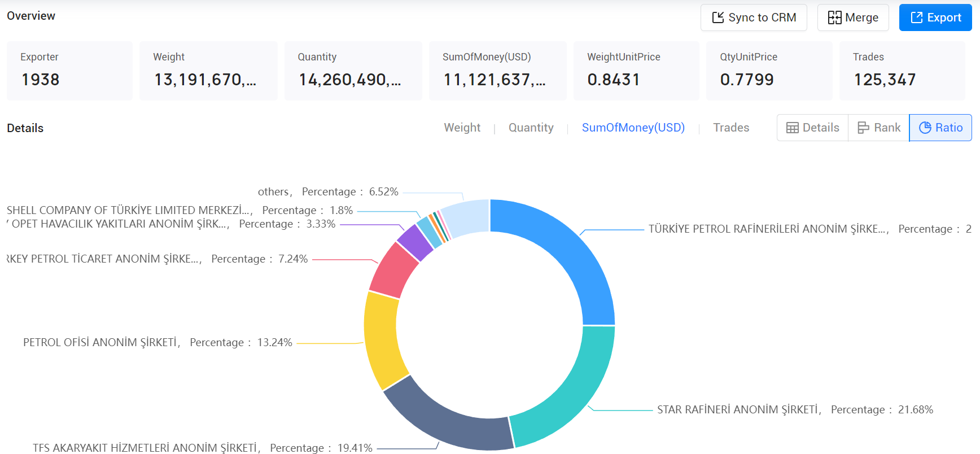Switch to the Weight metric tab
This screenshot has height=454, width=980.
462,128
